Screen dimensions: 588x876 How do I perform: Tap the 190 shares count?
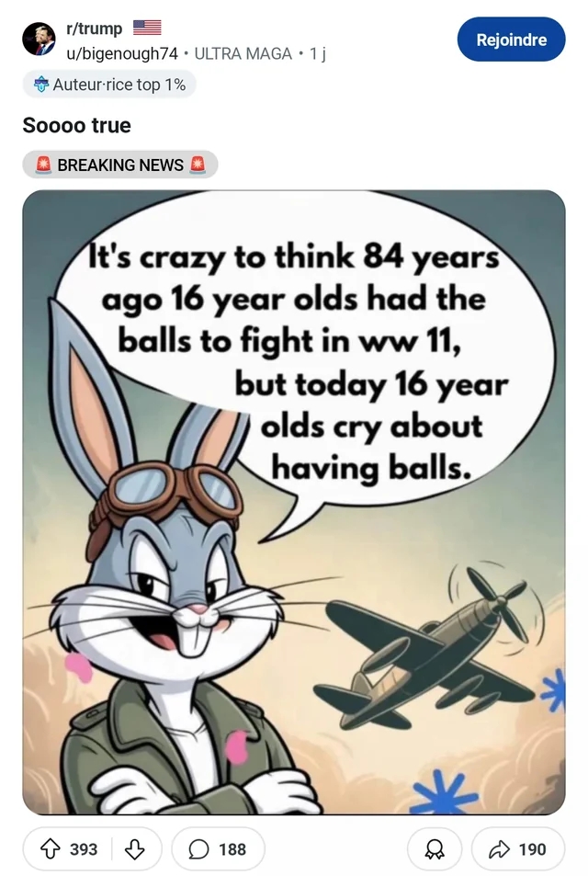coord(532,849)
